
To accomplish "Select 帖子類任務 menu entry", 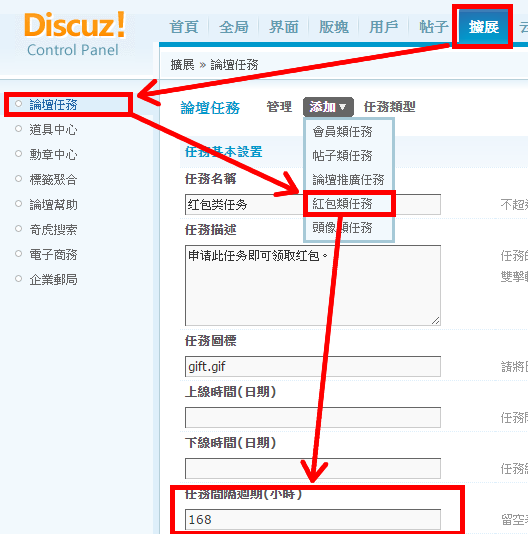I will pos(342,156).
